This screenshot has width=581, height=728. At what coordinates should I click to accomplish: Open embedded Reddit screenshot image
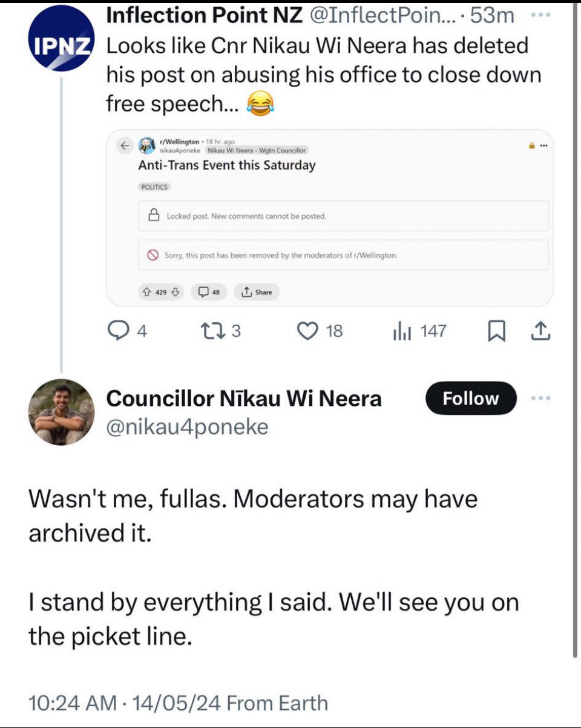tap(329, 217)
